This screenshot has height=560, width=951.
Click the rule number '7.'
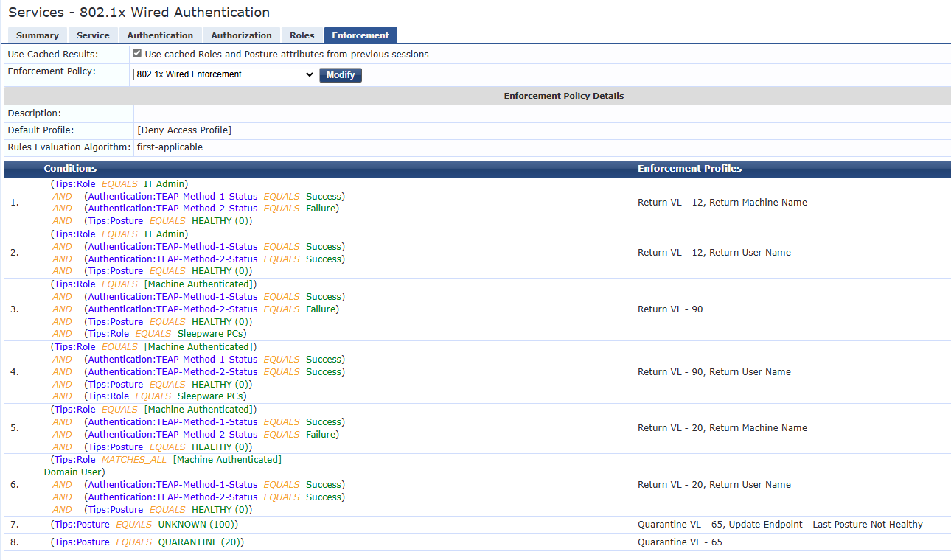15,525
